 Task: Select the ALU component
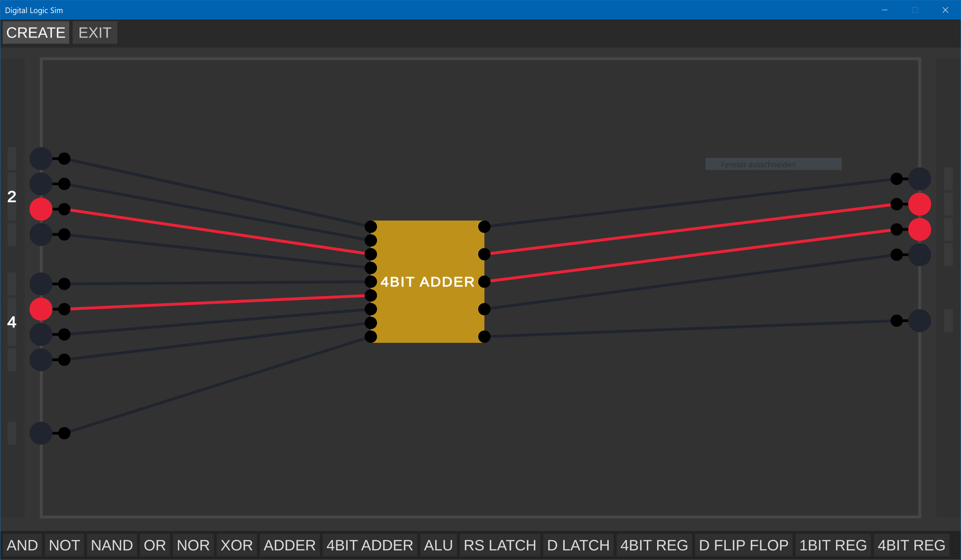(x=438, y=545)
